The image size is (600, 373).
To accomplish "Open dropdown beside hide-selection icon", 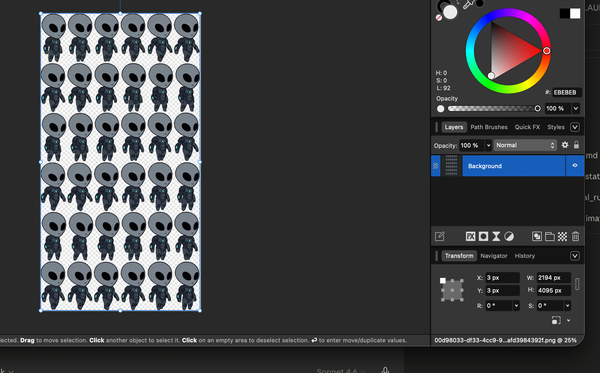I will point(568,321).
